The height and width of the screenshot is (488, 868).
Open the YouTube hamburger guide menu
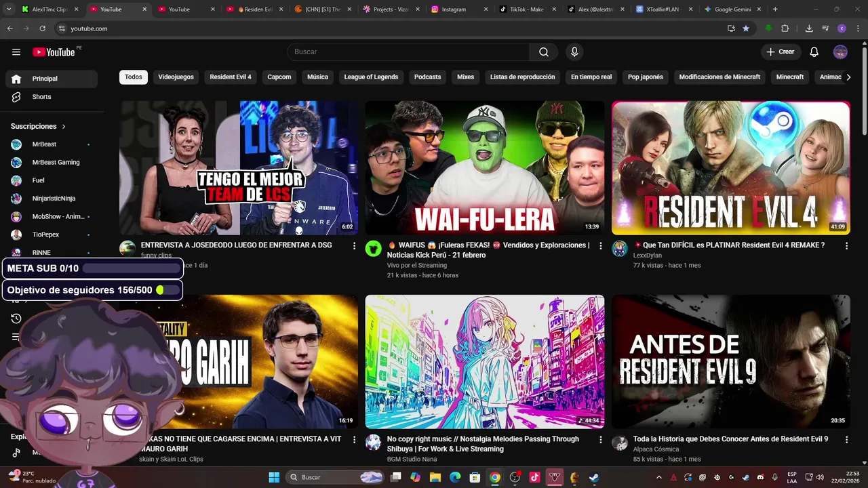(16, 52)
